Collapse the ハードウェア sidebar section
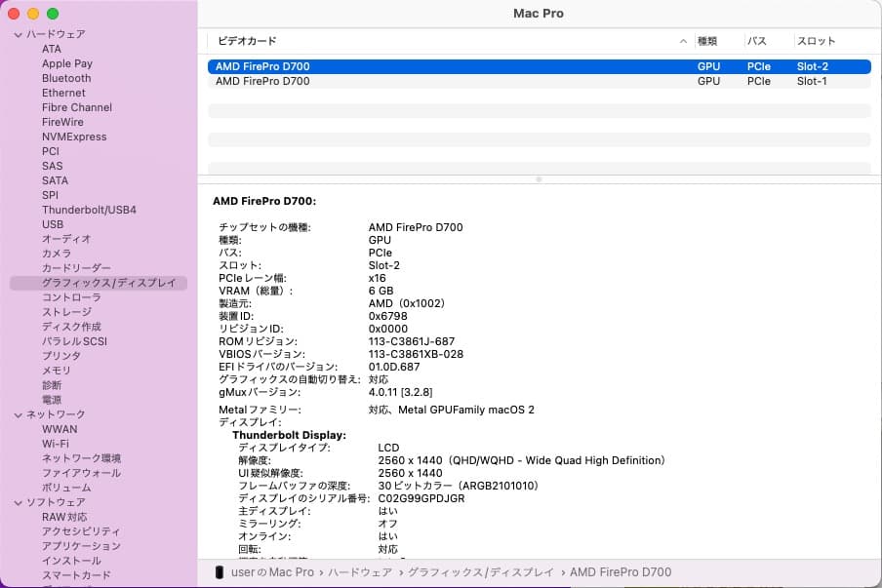The height and width of the screenshot is (588, 882). (18, 35)
